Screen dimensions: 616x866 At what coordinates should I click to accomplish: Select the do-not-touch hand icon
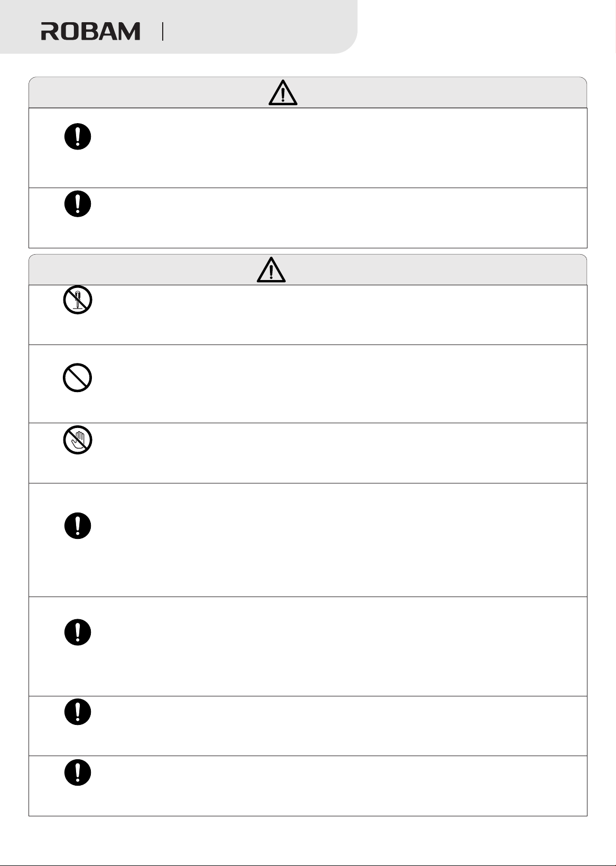point(78,440)
